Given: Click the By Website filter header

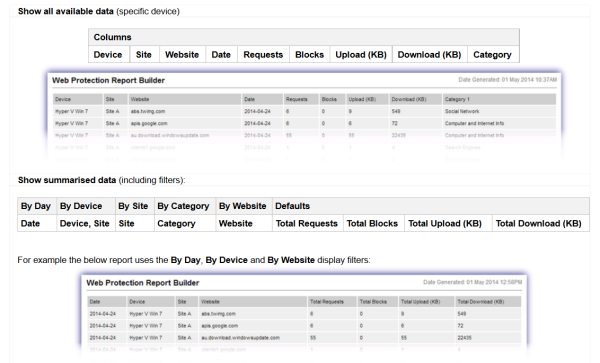Looking at the screenshot, I should tap(244, 206).
